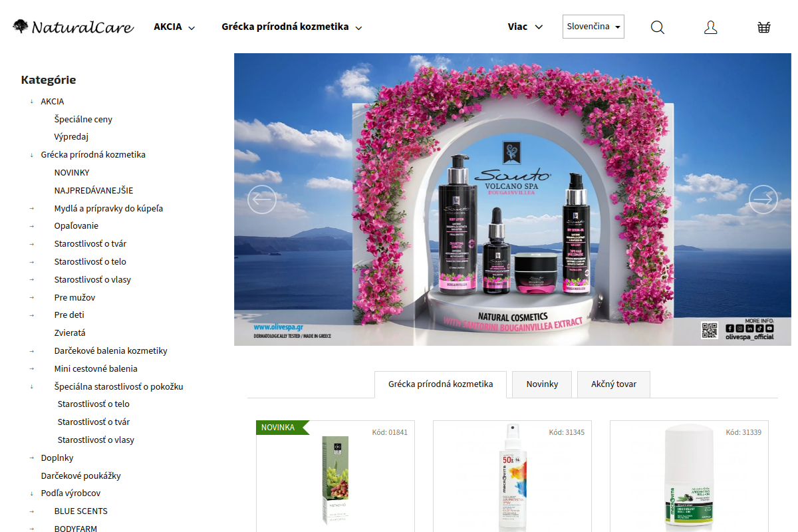This screenshot has width=798, height=532.
Task: Open the Výpredaj category
Action: point(71,137)
